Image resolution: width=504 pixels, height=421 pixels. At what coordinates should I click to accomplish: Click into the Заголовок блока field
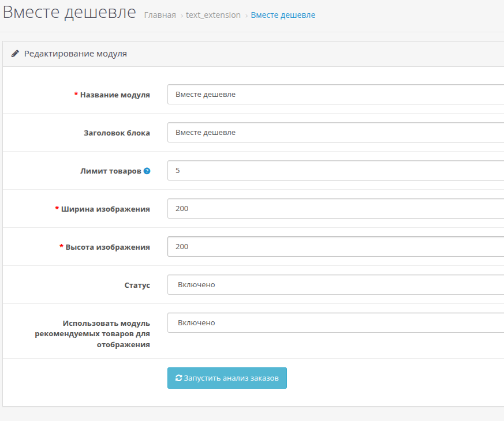[x=335, y=133]
